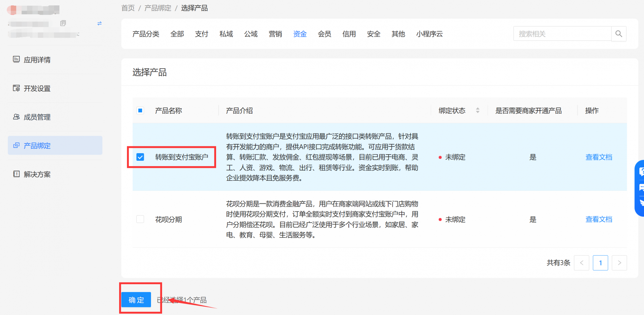Click the copy icon beside the blurred app ID
The height and width of the screenshot is (315, 644).
click(63, 23)
